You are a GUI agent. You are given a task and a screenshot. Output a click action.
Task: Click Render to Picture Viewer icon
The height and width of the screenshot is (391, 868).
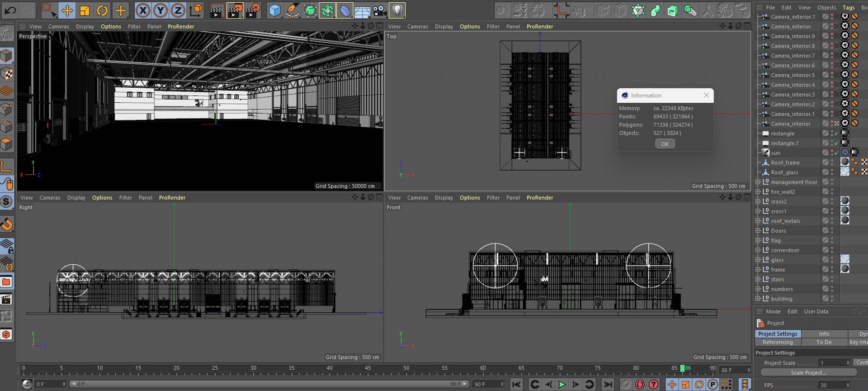pos(235,10)
